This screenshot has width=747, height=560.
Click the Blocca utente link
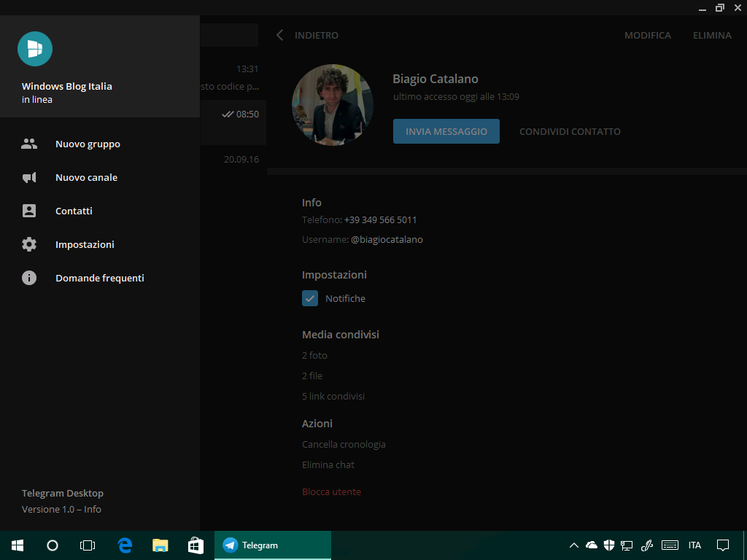pyautogui.click(x=332, y=492)
